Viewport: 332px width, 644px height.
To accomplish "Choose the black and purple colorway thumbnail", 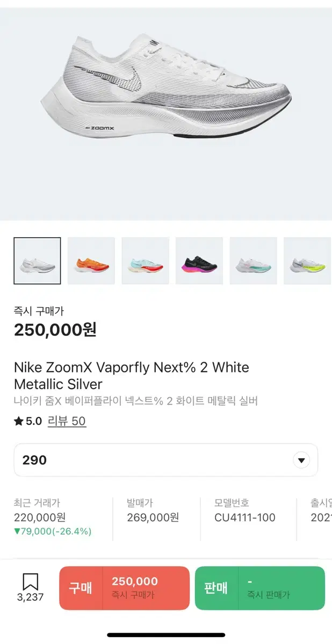I will coord(199,261).
